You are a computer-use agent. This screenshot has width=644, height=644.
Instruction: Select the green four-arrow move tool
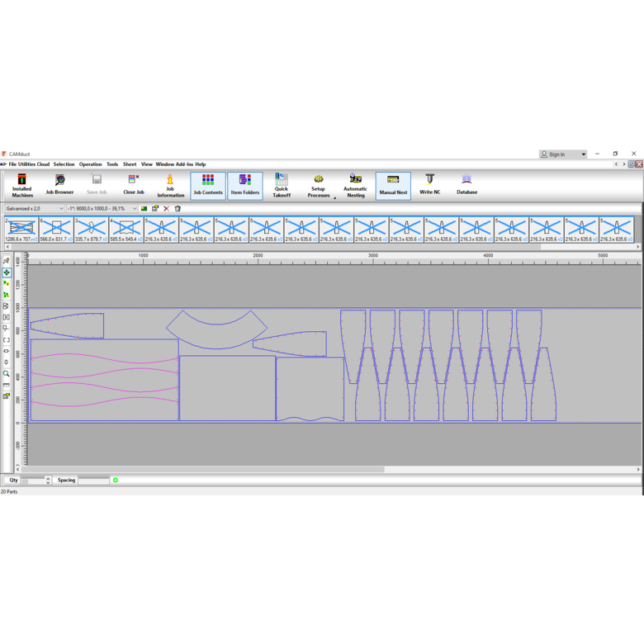point(6,272)
